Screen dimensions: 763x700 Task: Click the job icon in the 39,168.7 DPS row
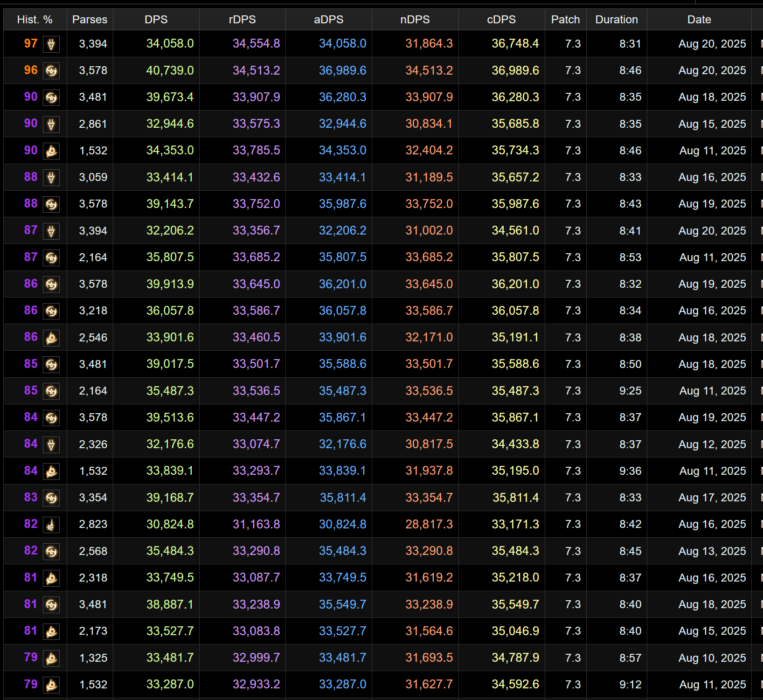click(51, 498)
